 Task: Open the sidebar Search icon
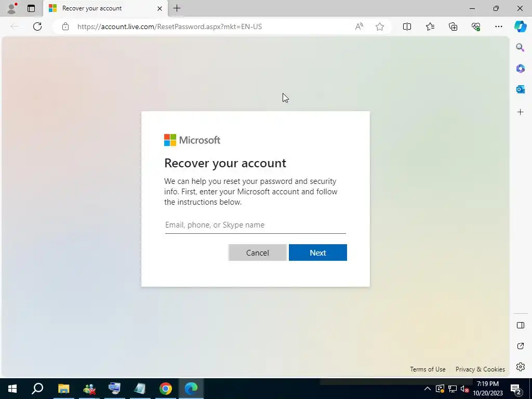click(x=520, y=47)
